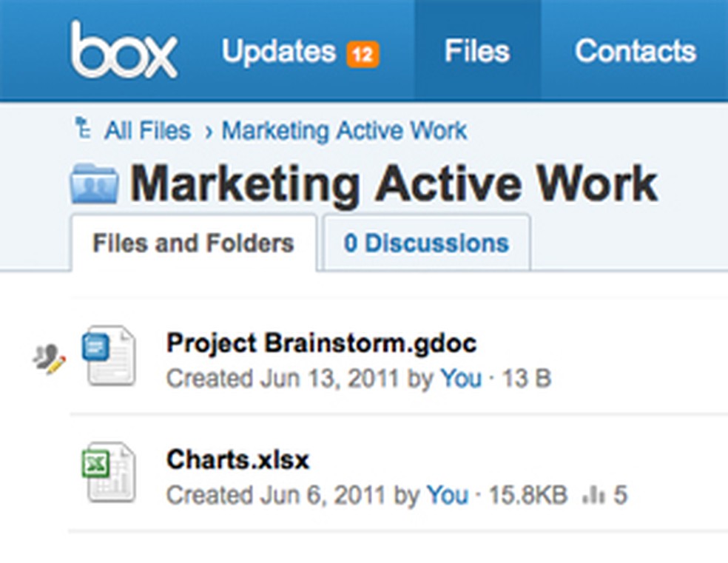The width and height of the screenshot is (728, 563).
Task: Switch to the Files and Folders tab
Action: (192, 243)
